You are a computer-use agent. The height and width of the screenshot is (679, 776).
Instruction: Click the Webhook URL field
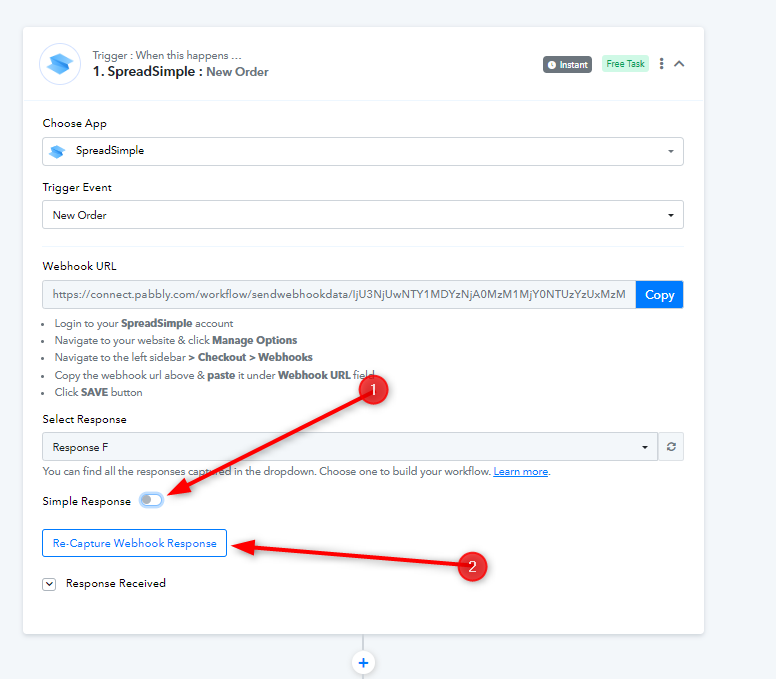(339, 294)
